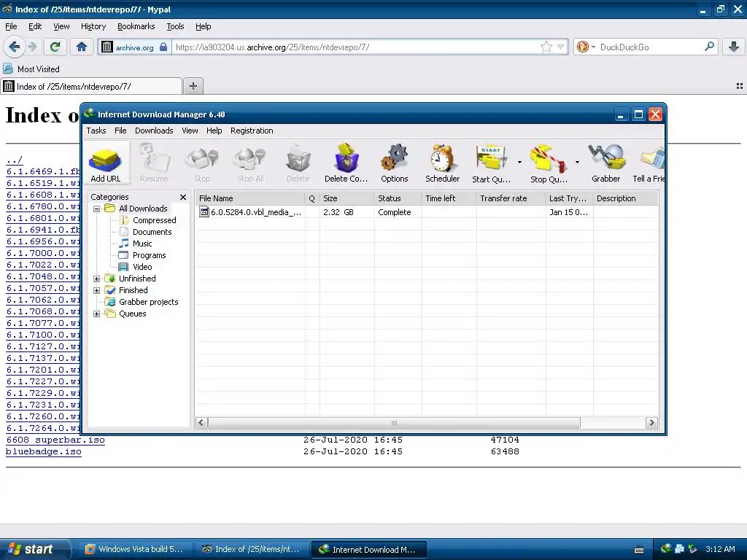Go forward with Mypal forward arrow
Screen dimensions: 747x560
pyautogui.click(x=32, y=47)
